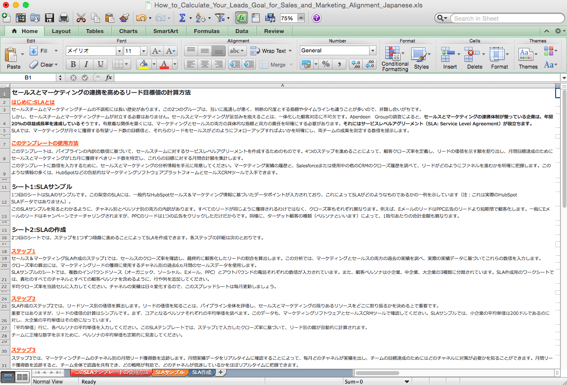Screen dimensions: 567x385
Task: Open the Media Browser icon
Action: coord(270,18)
